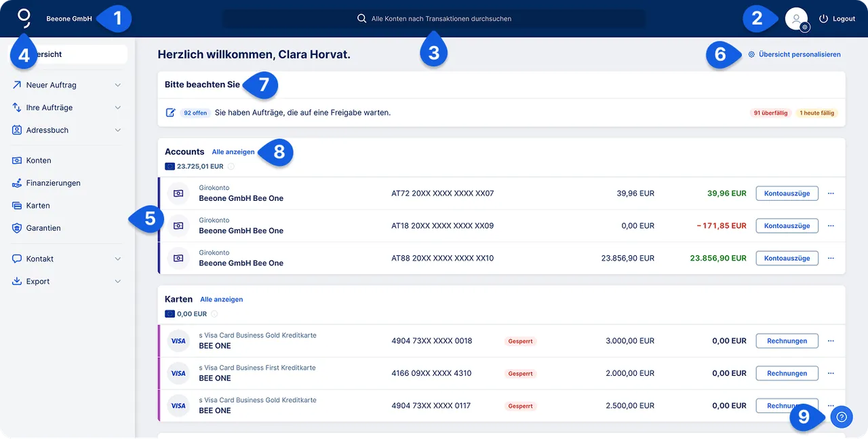This screenshot has height=439, width=868.
Task: Expand the Export chevron
Action: tap(118, 282)
